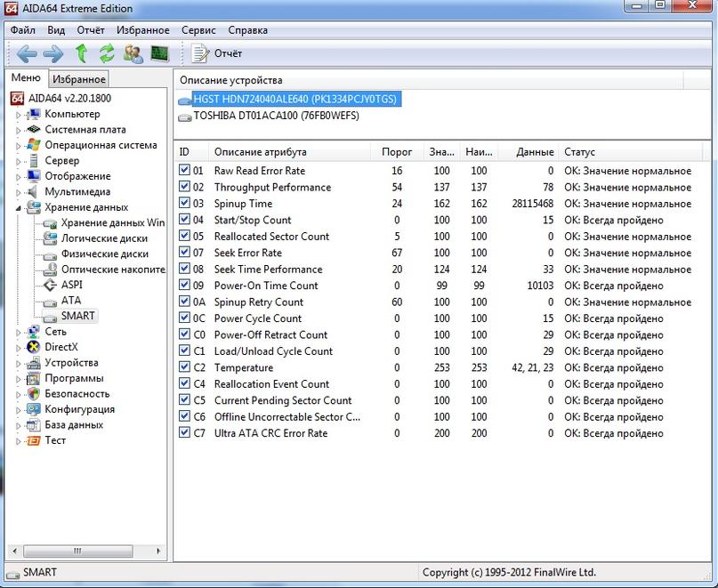Uncheck the Raw Read Error Rate checkbox
Viewport: 718px width, 588px height.
(x=184, y=170)
